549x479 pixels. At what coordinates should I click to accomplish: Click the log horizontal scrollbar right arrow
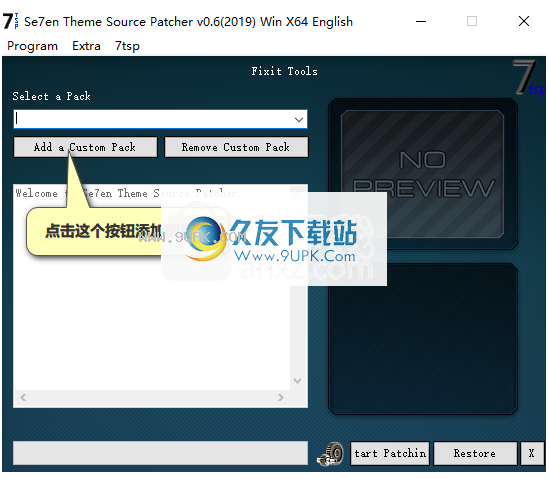pos(281,397)
